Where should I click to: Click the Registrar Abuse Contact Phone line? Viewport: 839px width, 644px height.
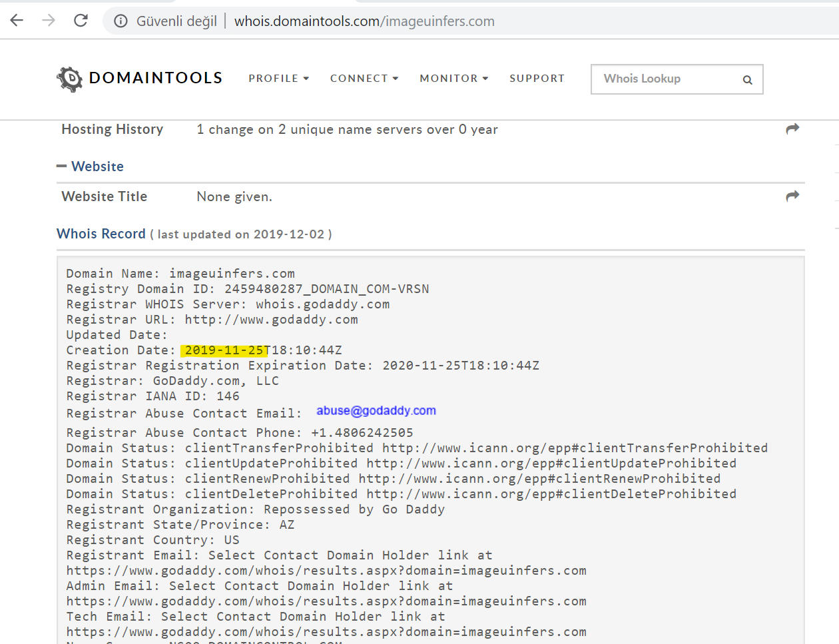(x=240, y=433)
